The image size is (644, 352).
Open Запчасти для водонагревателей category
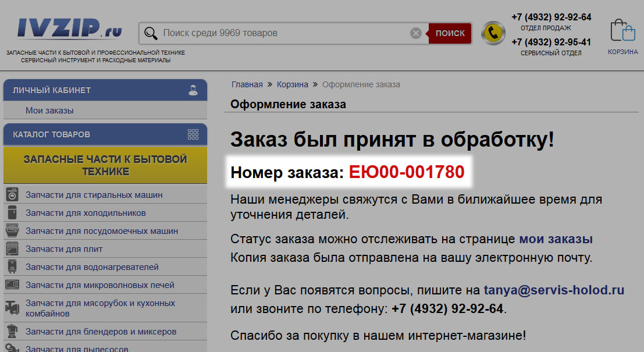pyautogui.click(x=92, y=267)
